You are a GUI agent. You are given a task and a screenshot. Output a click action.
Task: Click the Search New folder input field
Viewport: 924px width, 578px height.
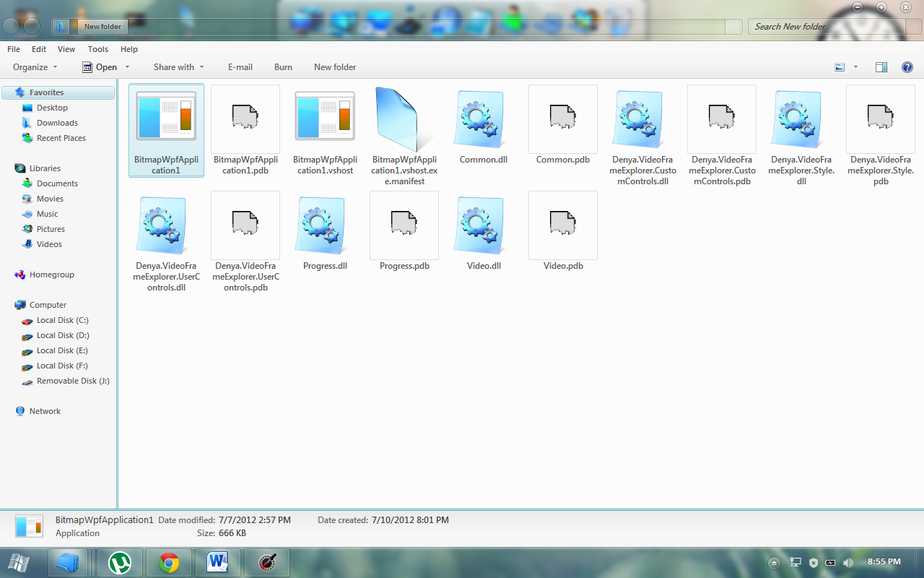coord(830,27)
